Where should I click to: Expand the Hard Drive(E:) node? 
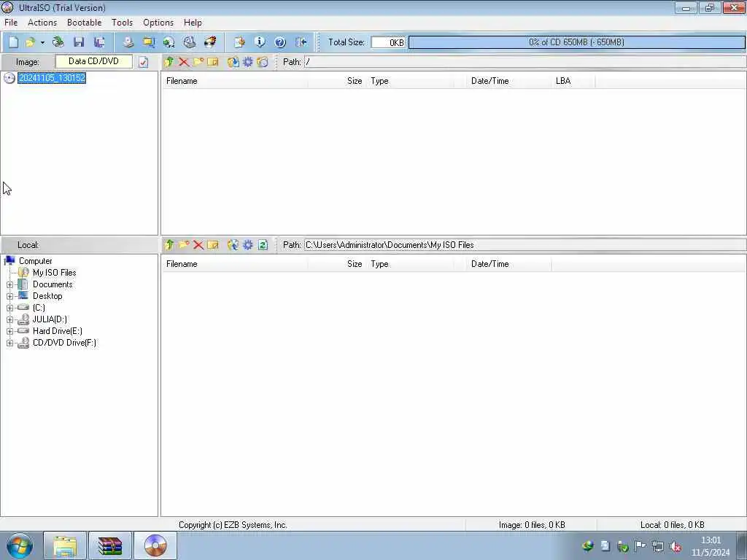coord(9,332)
